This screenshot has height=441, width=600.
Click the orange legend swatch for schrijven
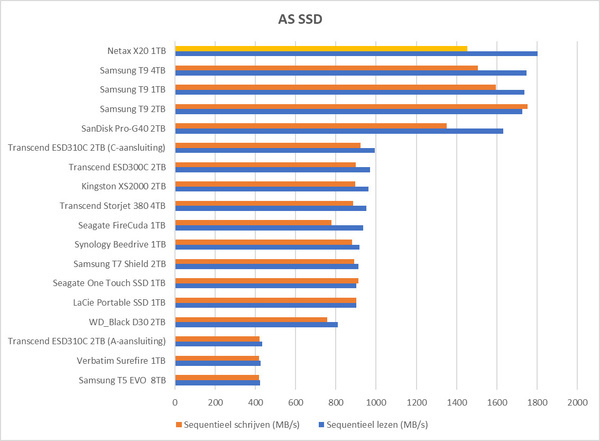pos(178,425)
